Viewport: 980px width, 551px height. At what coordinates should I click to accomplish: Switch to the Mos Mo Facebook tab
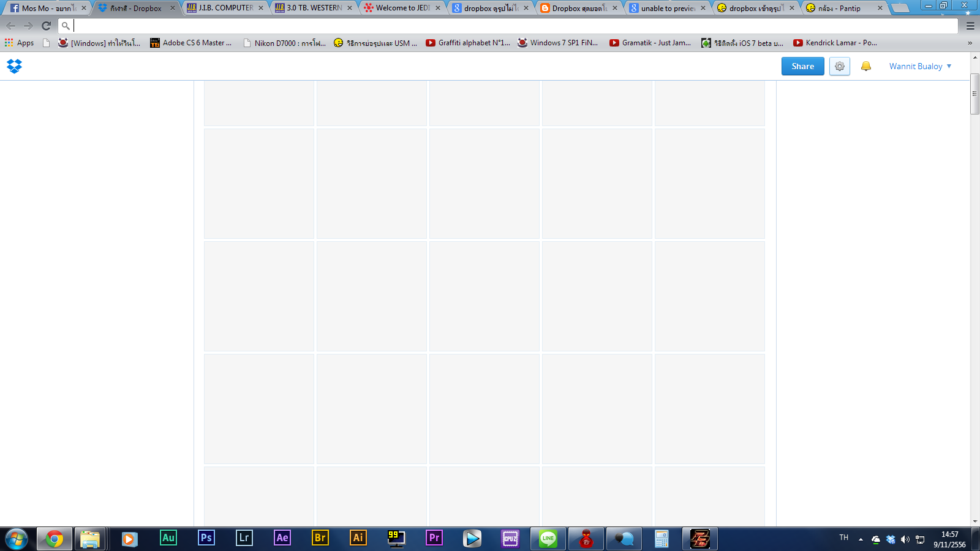(48, 8)
